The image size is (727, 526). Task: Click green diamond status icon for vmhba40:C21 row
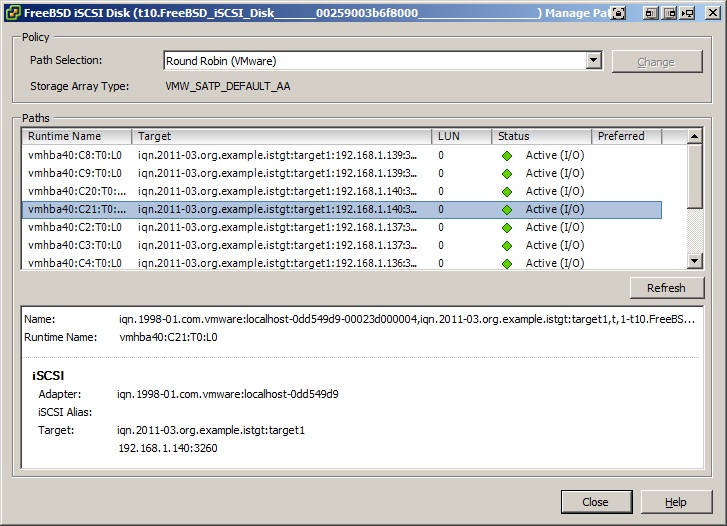(x=507, y=210)
